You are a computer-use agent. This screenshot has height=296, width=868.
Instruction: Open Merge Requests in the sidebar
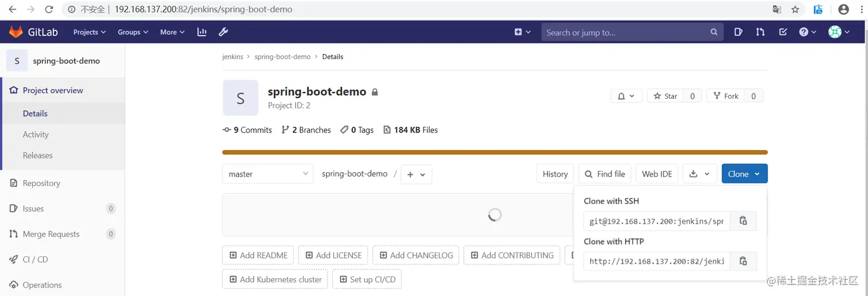[51, 234]
